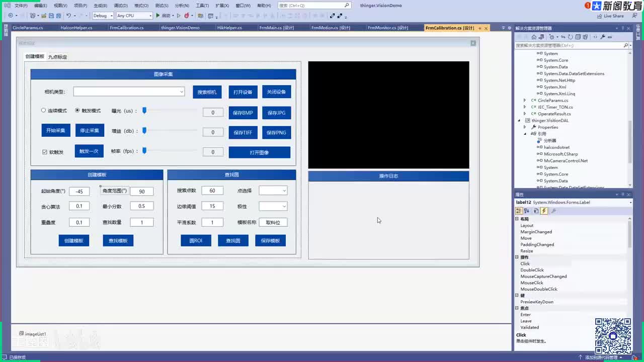Click the New Project toolbar icon

(x=32, y=16)
